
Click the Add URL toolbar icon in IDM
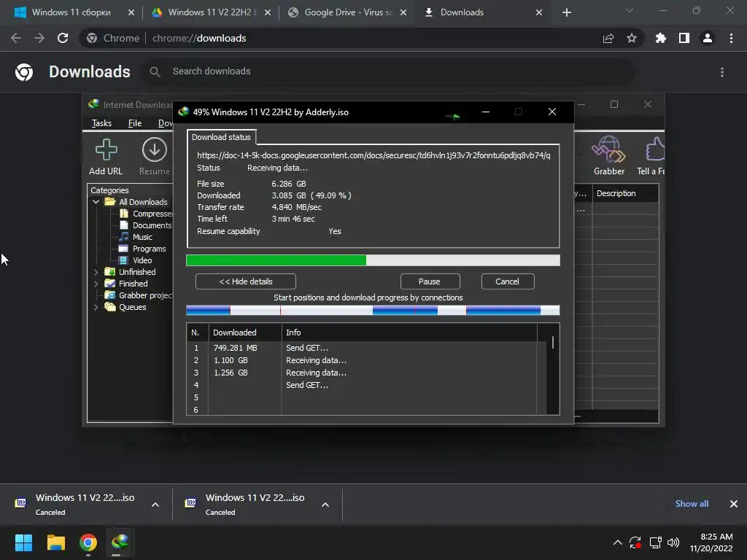tap(106, 150)
